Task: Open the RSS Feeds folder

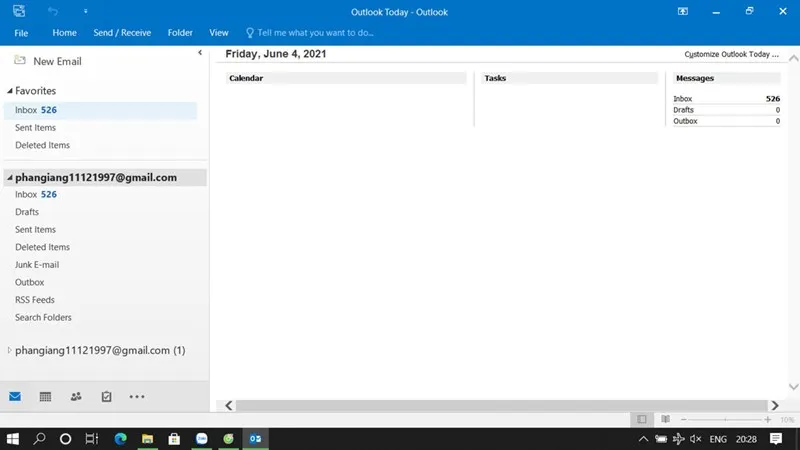Action: 35,300
